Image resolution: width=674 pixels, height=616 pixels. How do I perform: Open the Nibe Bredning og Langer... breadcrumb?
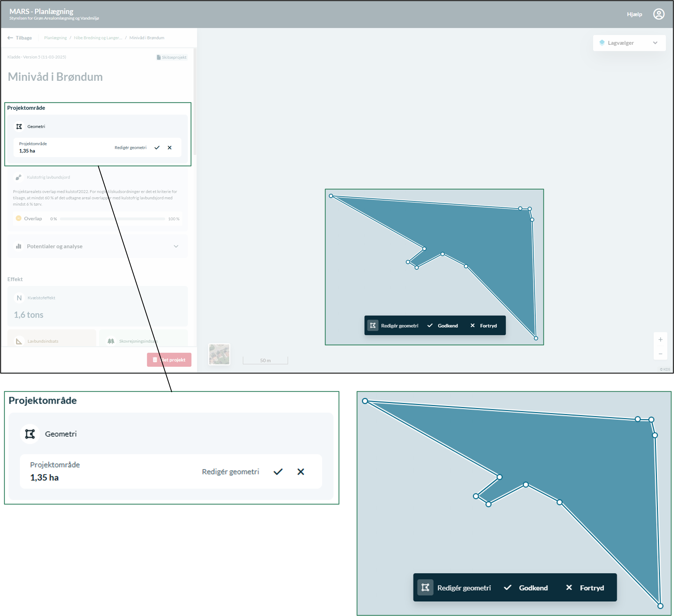pos(98,38)
